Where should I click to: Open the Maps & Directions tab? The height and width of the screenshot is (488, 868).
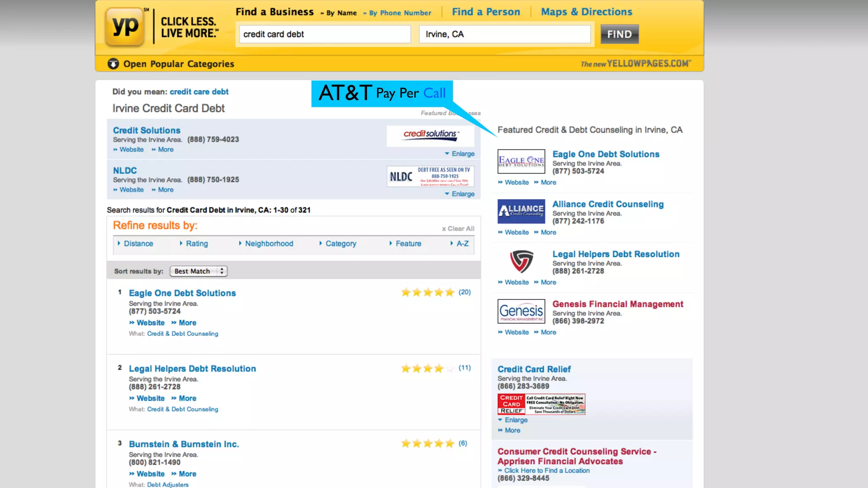coord(587,12)
